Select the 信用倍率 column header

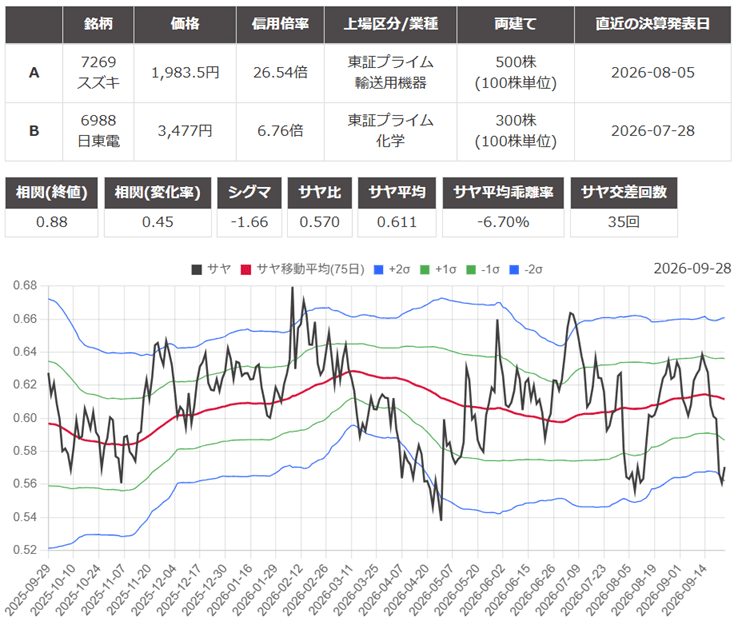pyautogui.click(x=280, y=24)
